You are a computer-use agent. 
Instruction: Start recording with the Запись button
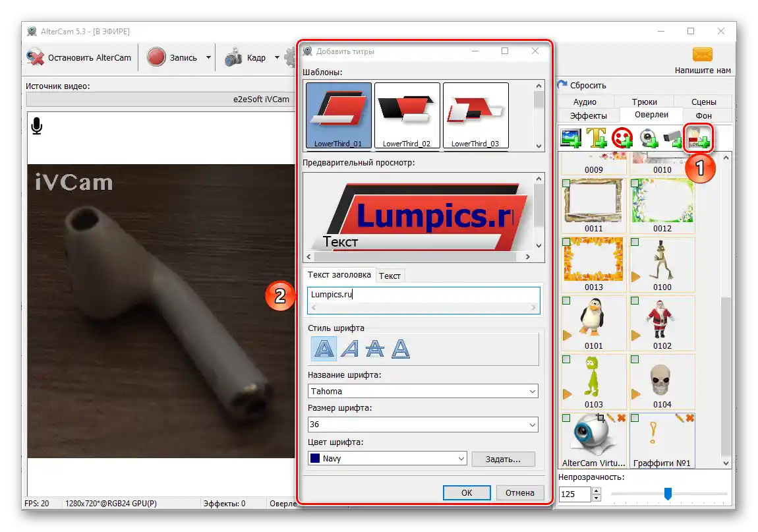coord(173,57)
